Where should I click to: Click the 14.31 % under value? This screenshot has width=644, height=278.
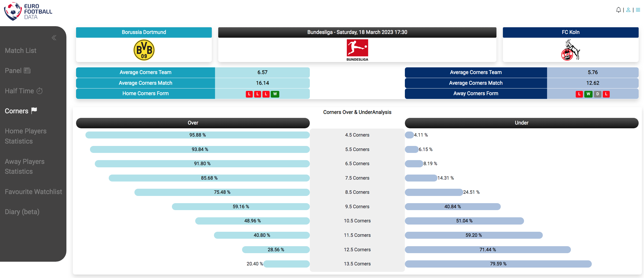[x=446, y=178]
